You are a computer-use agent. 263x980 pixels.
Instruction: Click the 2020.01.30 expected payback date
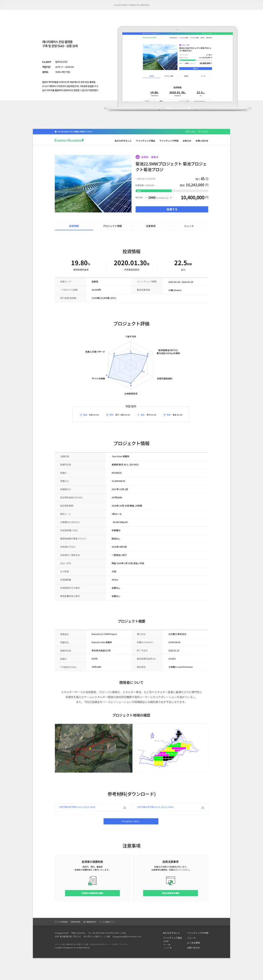coord(131,263)
